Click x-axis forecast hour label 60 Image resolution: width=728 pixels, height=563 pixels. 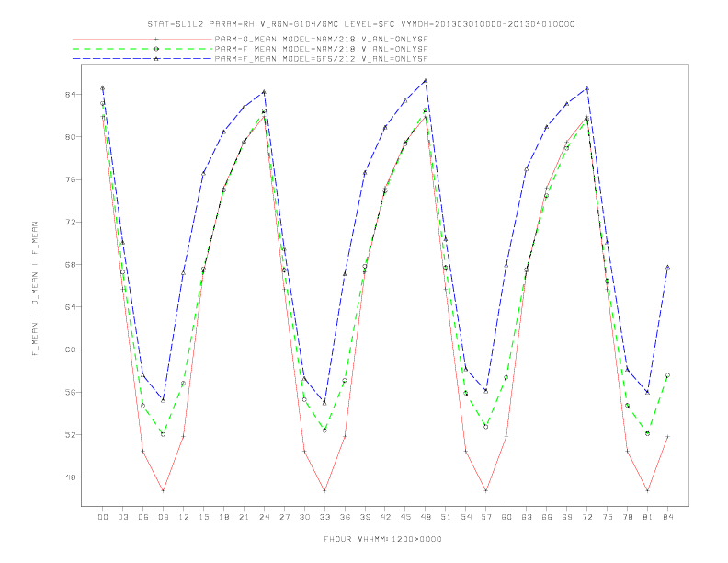[x=506, y=517]
